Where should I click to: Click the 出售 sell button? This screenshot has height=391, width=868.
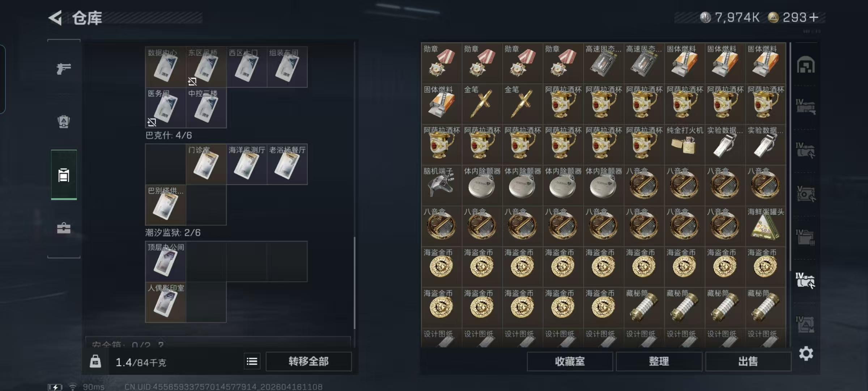click(x=748, y=361)
